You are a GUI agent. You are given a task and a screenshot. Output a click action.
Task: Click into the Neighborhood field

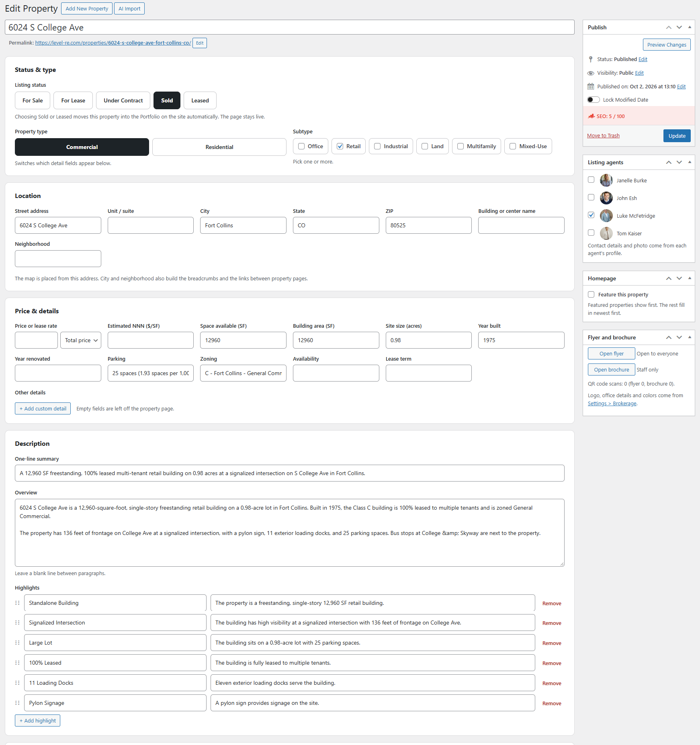point(58,259)
